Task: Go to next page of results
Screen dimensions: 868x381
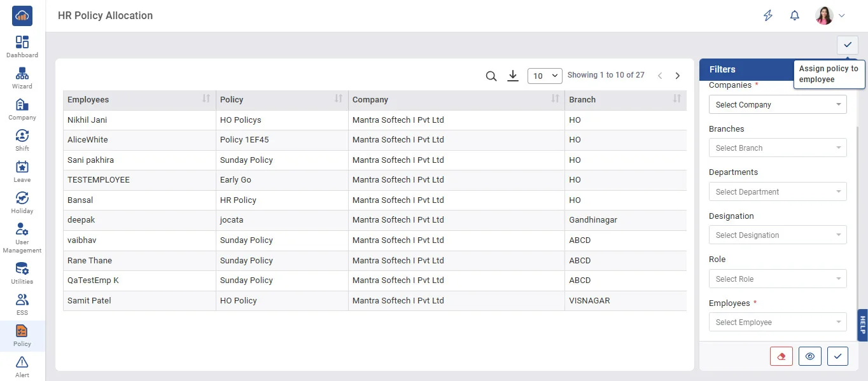Action: (678, 76)
